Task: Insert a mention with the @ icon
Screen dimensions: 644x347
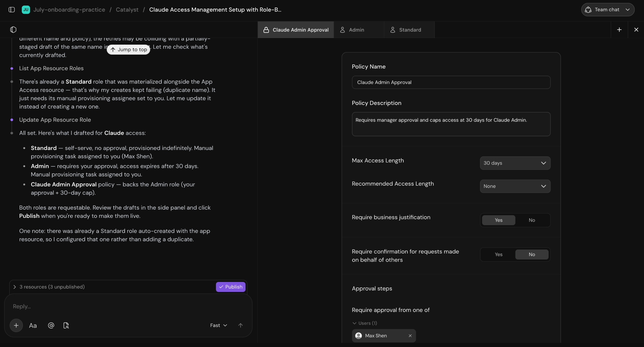Action: pyautogui.click(x=51, y=325)
